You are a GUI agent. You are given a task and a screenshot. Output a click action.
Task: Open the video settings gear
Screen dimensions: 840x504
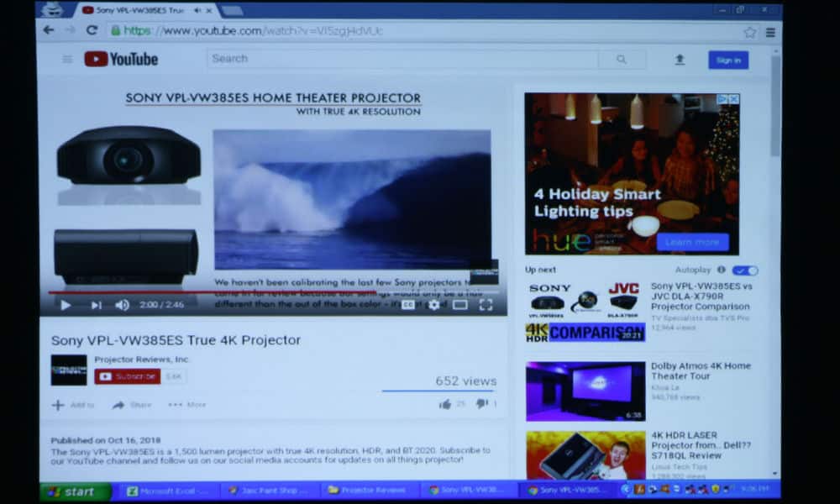tap(433, 305)
